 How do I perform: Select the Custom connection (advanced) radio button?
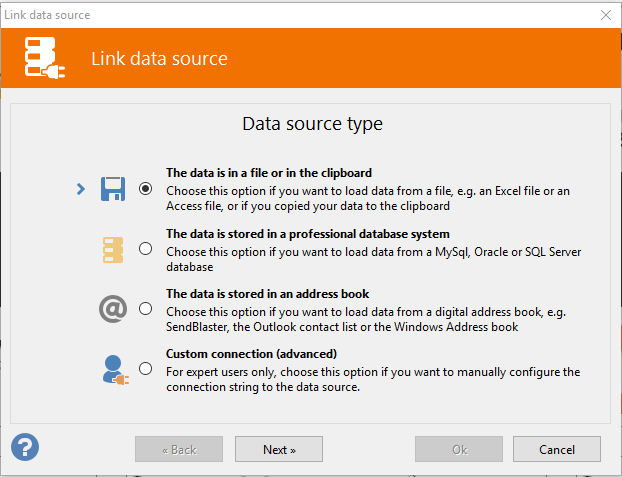(146, 369)
